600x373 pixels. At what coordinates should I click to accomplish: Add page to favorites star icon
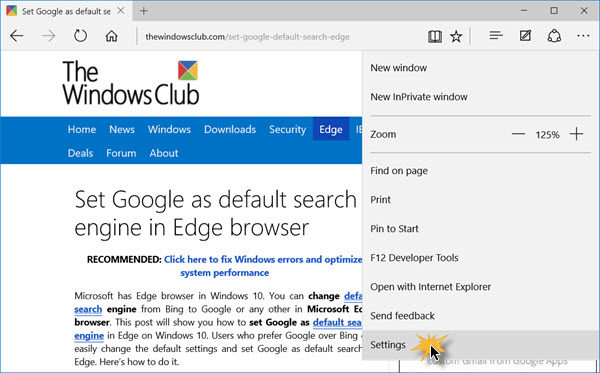(x=456, y=37)
